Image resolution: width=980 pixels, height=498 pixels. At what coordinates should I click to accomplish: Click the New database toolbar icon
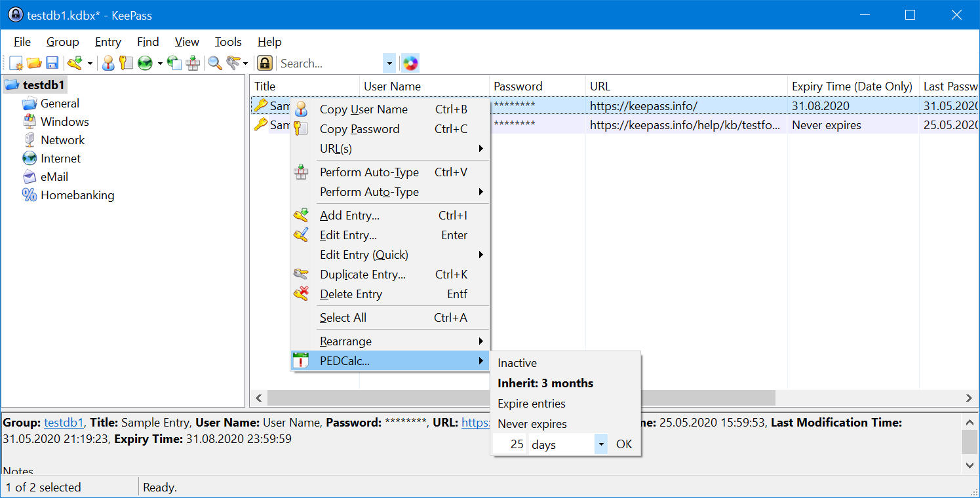(x=16, y=64)
